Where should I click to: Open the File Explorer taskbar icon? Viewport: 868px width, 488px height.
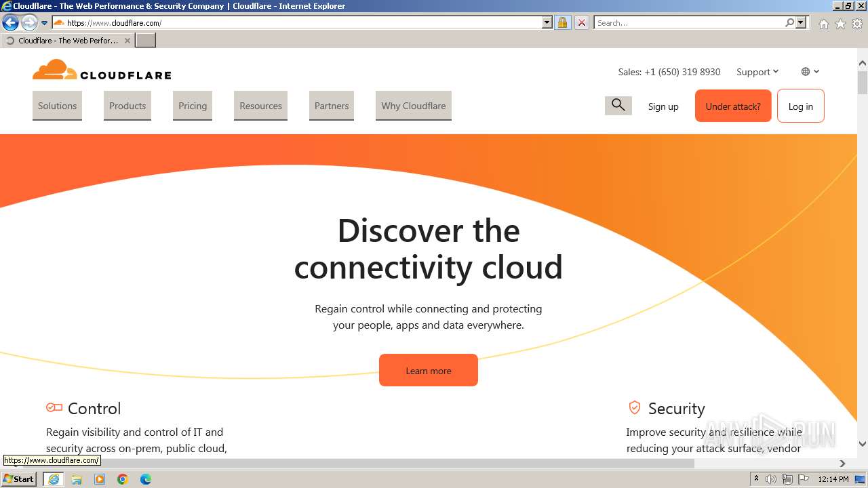click(x=77, y=479)
